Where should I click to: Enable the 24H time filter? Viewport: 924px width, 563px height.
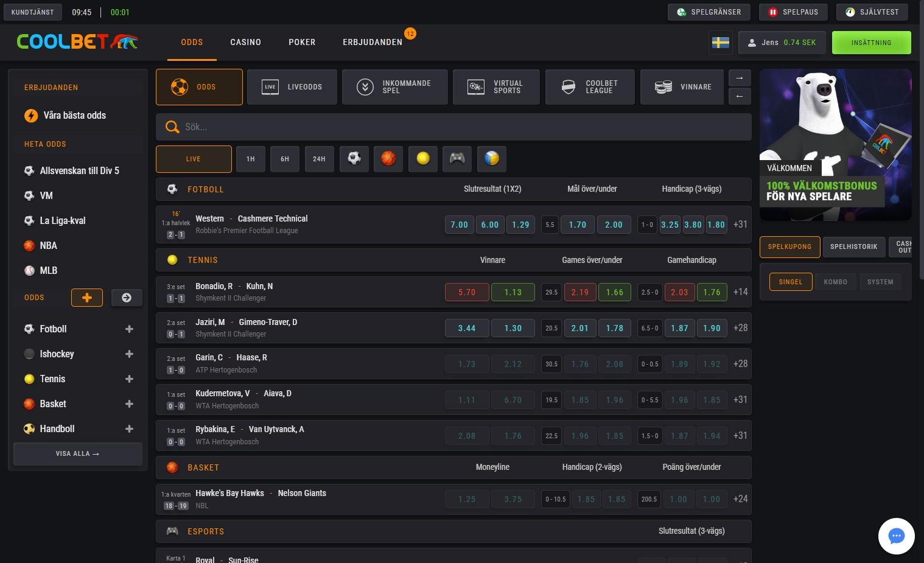pos(319,159)
